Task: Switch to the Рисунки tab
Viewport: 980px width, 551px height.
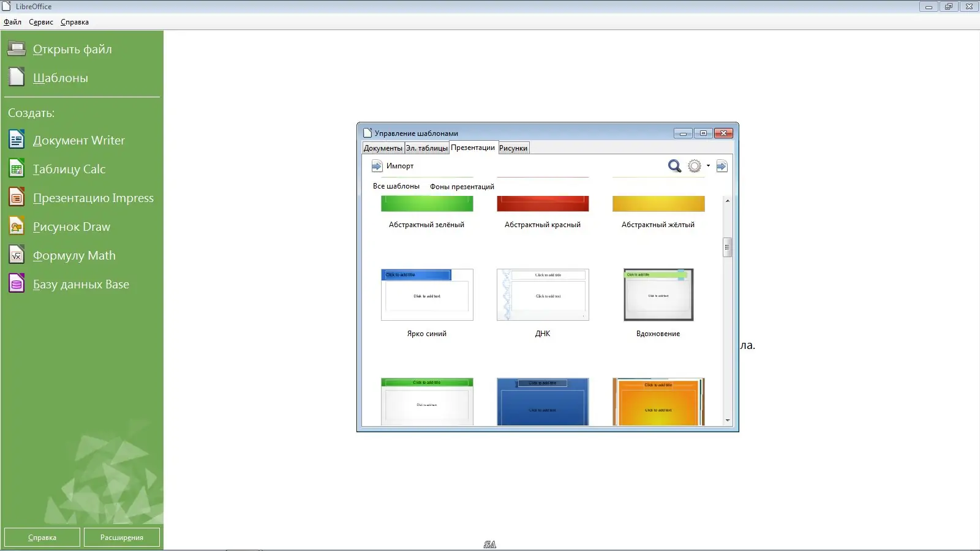Action: 513,148
